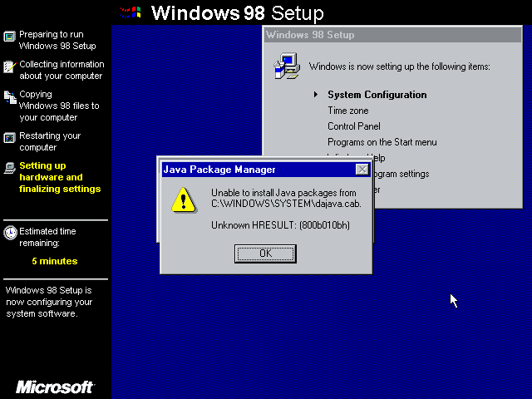Select Programs on the Start menu item
Viewport: 532px width, 399px height.
(x=382, y=142)
